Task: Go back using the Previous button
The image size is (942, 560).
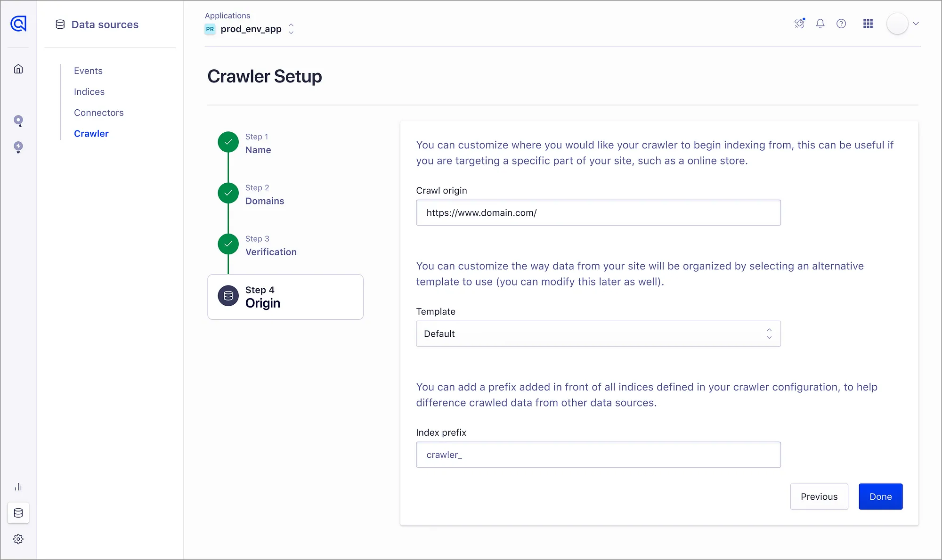Action: click(819, 496)
